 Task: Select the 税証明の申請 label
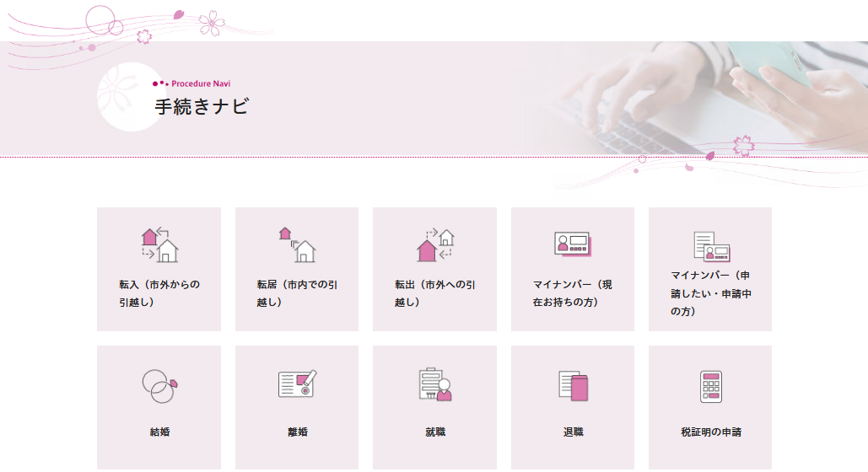[x=711, y=432]
